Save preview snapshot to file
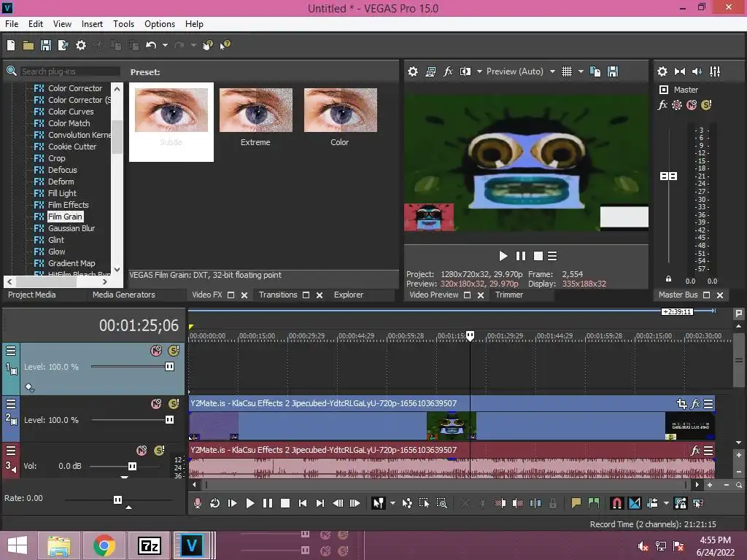 click(x=613, y=71)
